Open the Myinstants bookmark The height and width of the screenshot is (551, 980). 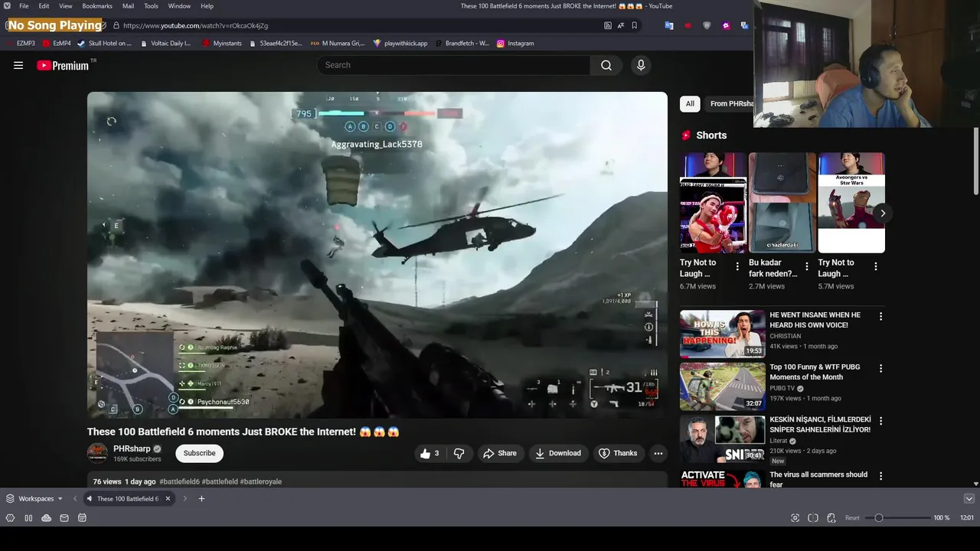coord(222,44)
